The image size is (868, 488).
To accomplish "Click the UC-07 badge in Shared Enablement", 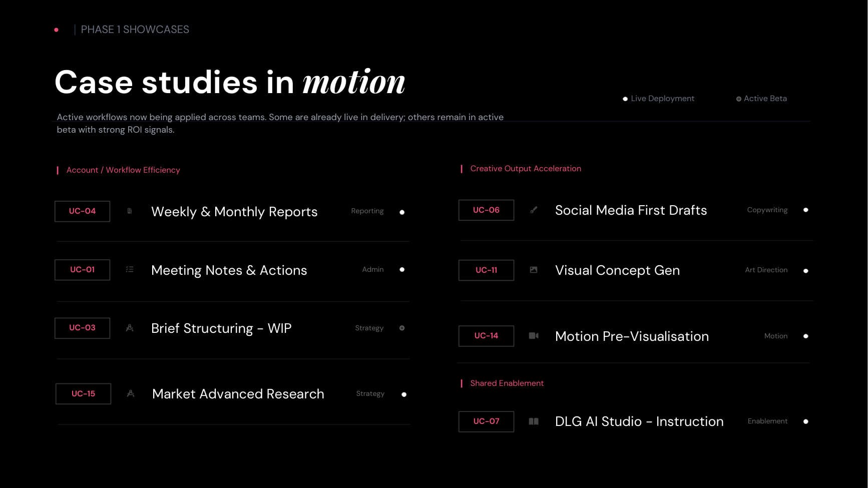I will coord(486,421).
